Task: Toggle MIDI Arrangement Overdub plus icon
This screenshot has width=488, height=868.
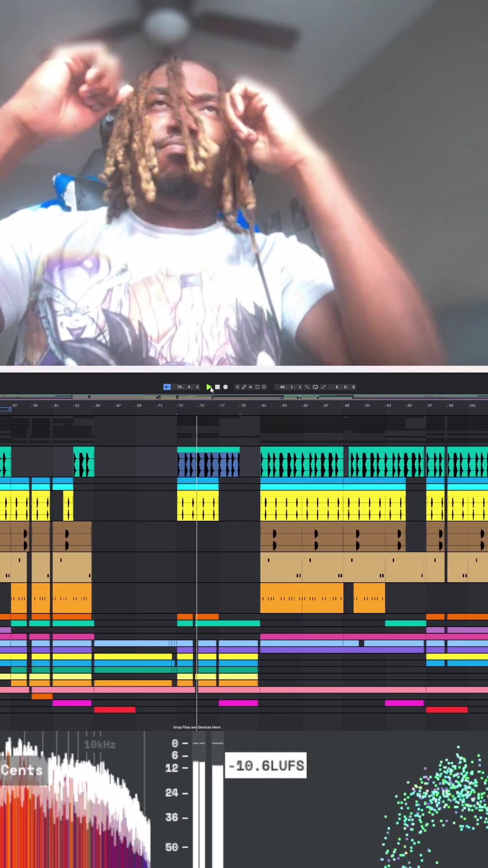Action: click(237, 387)
